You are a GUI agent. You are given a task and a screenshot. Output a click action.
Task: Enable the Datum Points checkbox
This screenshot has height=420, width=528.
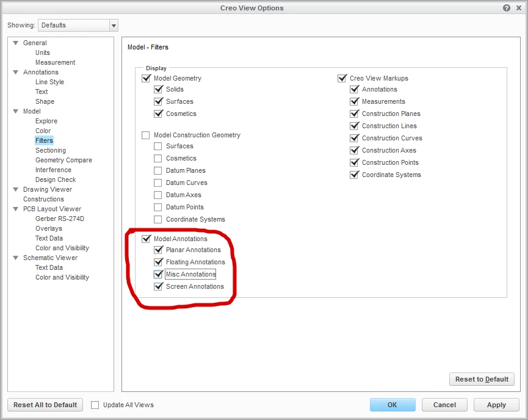pos(157,207)
